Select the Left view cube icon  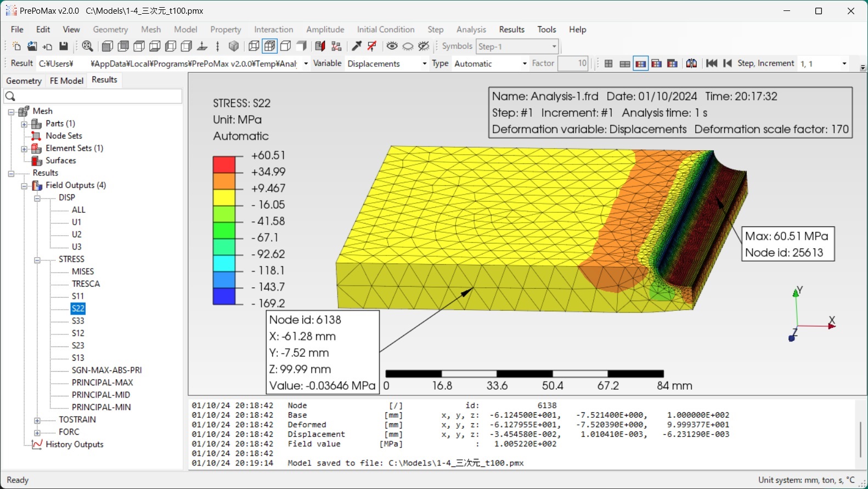click(x=171, y=46)
